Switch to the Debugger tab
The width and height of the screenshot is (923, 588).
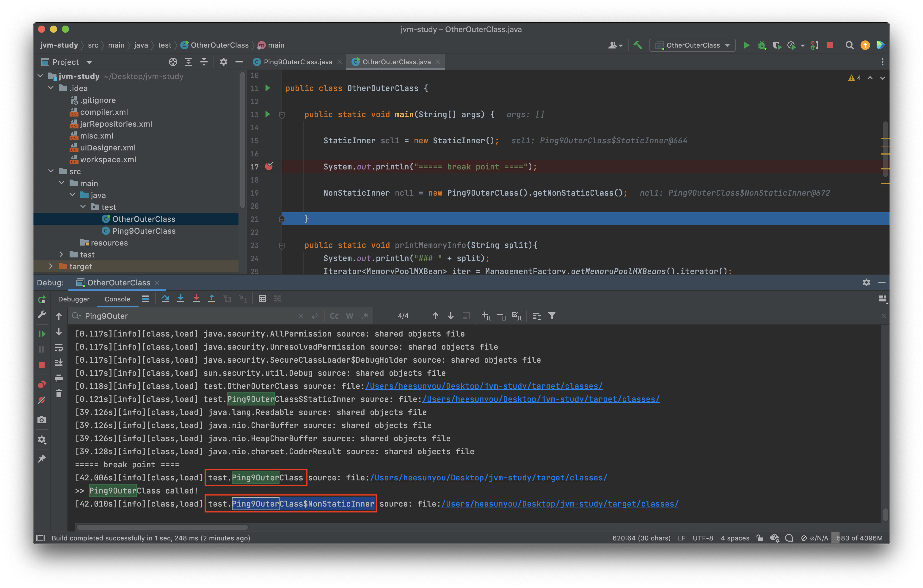(x=73, y=299)
